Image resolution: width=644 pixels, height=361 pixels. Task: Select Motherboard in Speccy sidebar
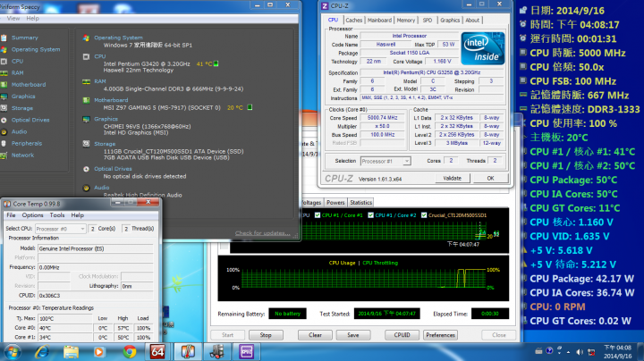pyautogui.click(x=29, y=85)
